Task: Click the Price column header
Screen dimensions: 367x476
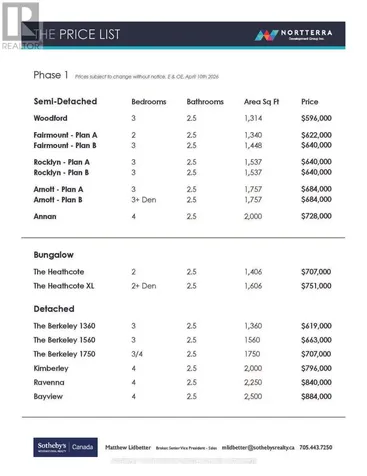Action: [x=310, y=102]
